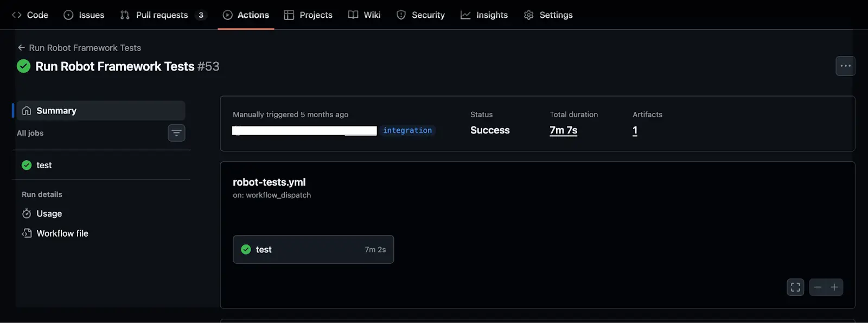The image size is (868, 323).
Task: Click the artifacts count 1 link
Action: click(635, 130)
